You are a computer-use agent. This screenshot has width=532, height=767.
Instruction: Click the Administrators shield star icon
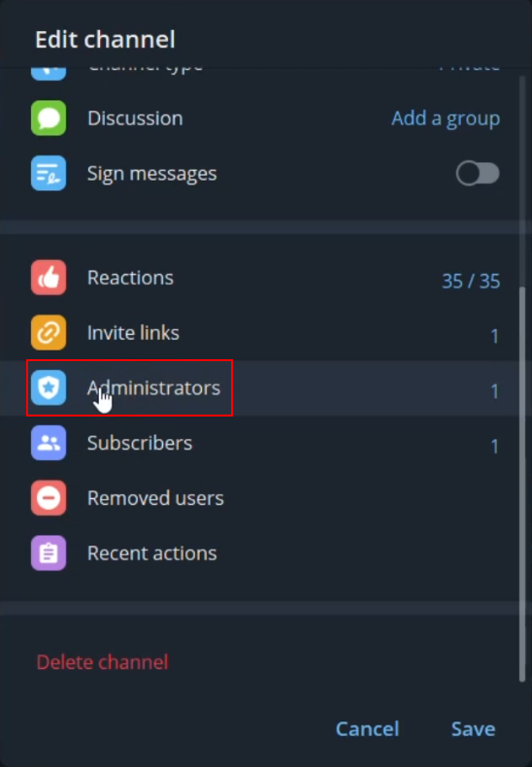[49, 388]
